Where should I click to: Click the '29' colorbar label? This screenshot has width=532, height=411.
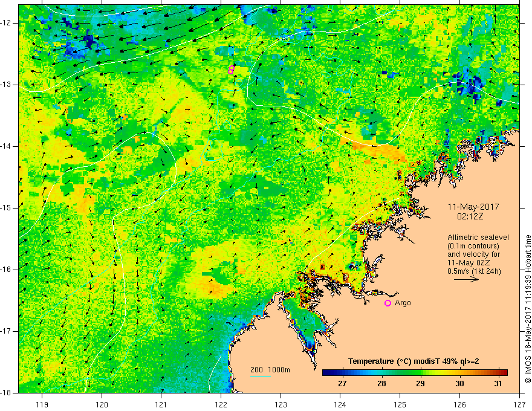420,384
